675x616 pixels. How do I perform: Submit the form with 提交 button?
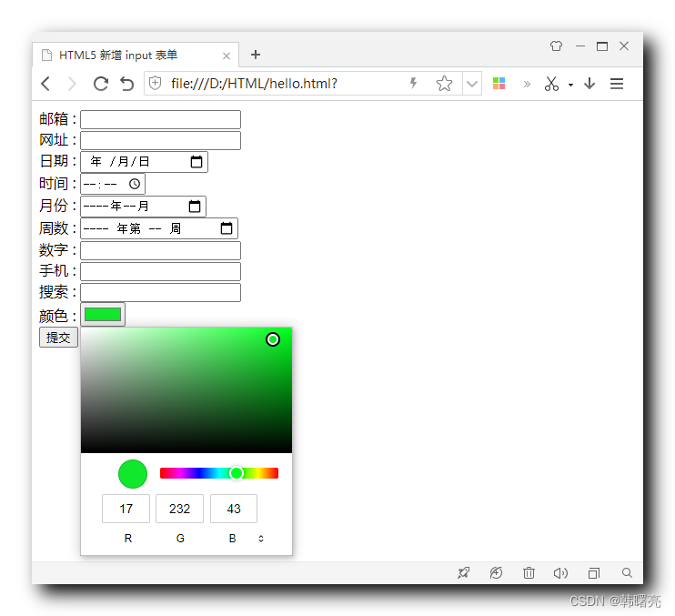click(58, 338)
